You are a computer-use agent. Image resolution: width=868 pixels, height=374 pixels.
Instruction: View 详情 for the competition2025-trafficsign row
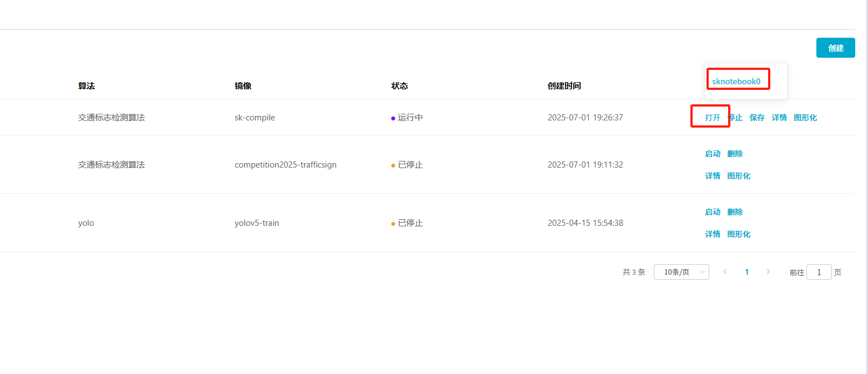coord(713,176)
